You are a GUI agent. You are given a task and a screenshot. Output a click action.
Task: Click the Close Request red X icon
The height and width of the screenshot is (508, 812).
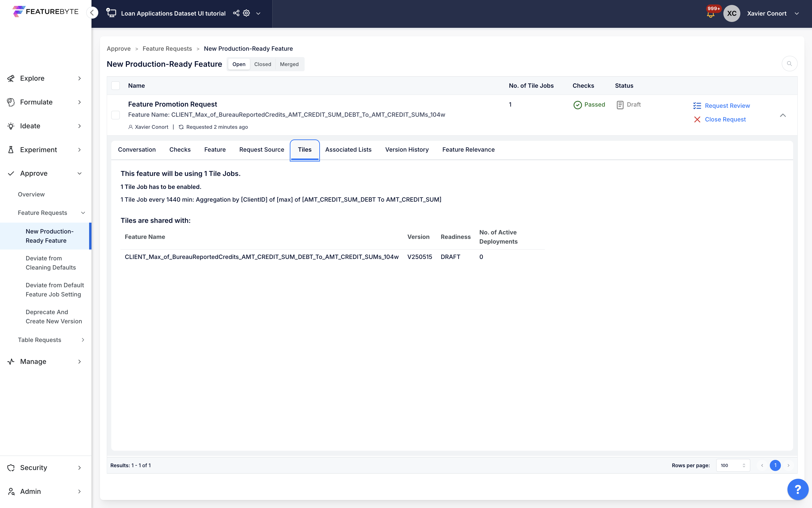697,119
